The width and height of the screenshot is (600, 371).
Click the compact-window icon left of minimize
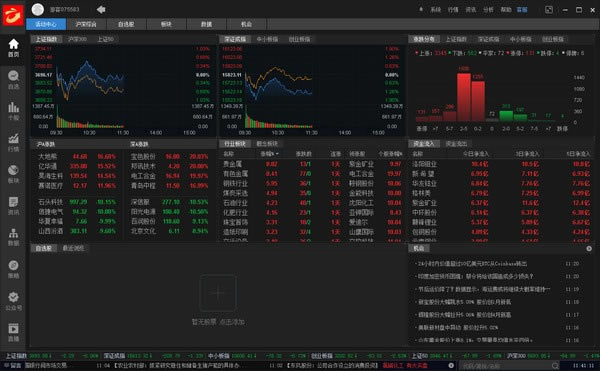[x=549, y=10]
